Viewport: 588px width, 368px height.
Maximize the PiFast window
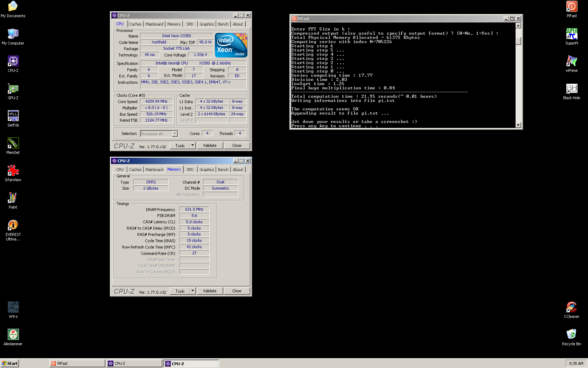[512, 19]
